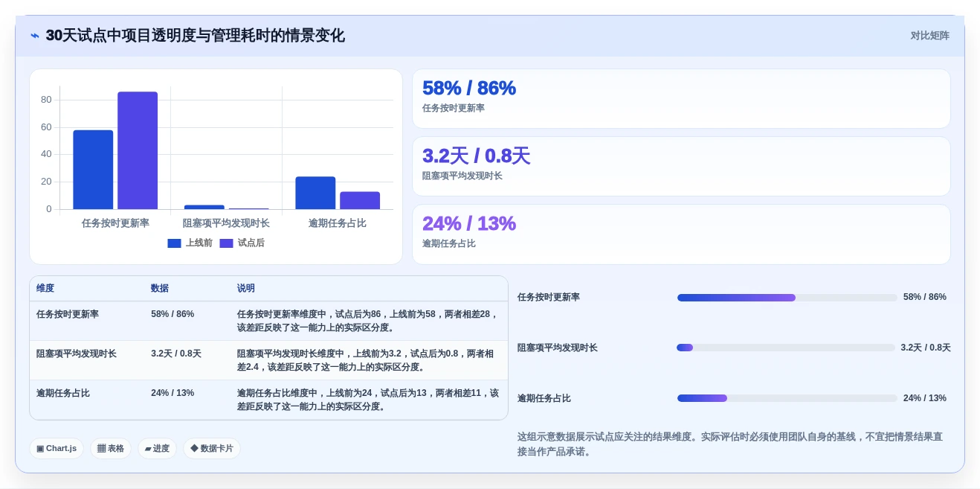The height and width of the screenshot is (489, 980).
Task: Click the 阻塞项平均发现时长 progress bar
Action: click(x=785, y=348)
